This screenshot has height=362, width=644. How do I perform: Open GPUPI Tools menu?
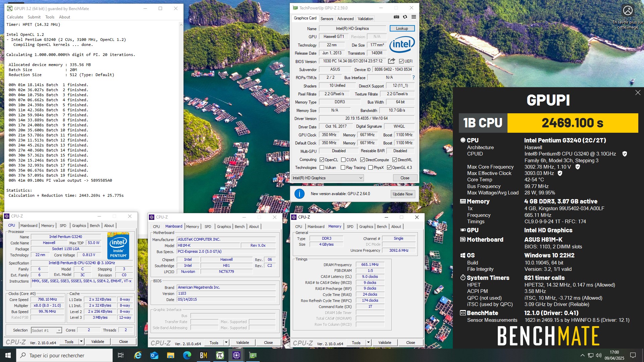point(50,17)
